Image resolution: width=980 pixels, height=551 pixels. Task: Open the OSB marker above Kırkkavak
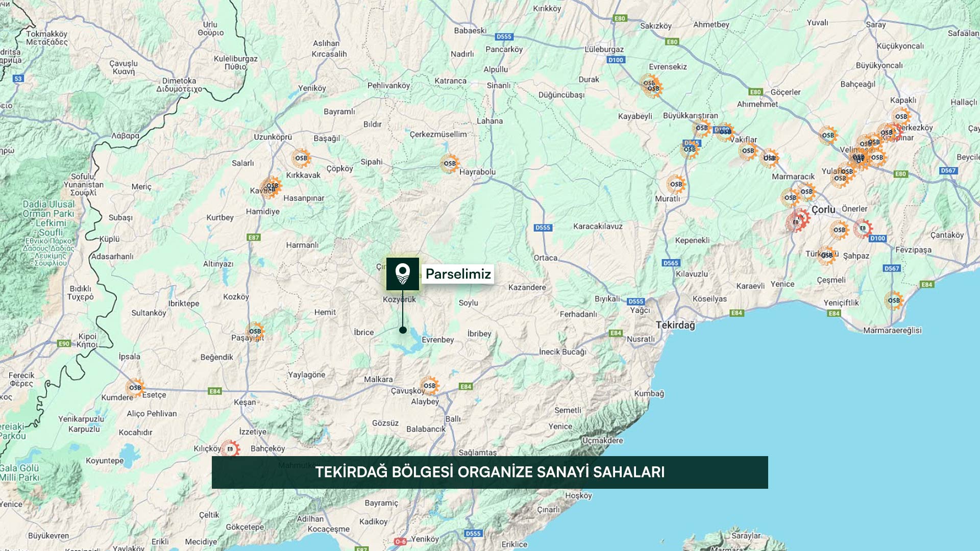301,158
